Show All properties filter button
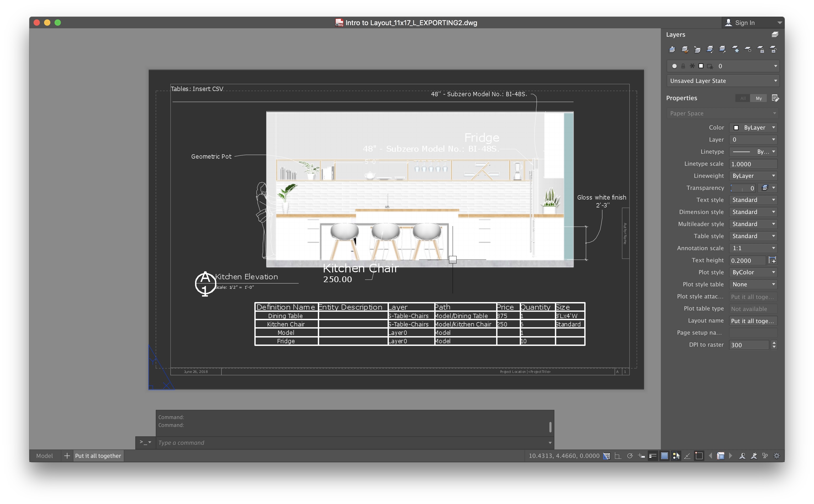814x504 pixels. click(743, 98)
